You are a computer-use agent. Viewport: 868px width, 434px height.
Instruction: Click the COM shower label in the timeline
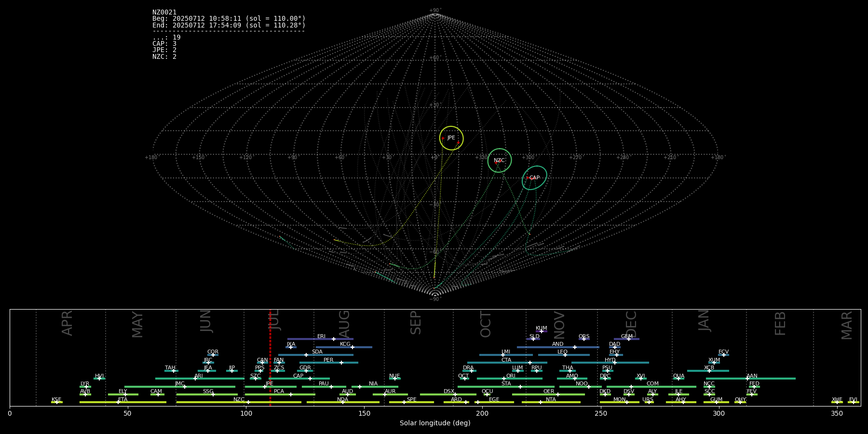tap(653, 384)
